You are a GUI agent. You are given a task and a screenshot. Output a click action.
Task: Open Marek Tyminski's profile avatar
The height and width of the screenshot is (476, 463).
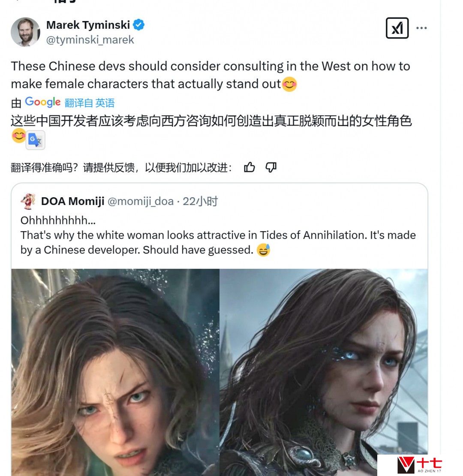tap(25, 32)
